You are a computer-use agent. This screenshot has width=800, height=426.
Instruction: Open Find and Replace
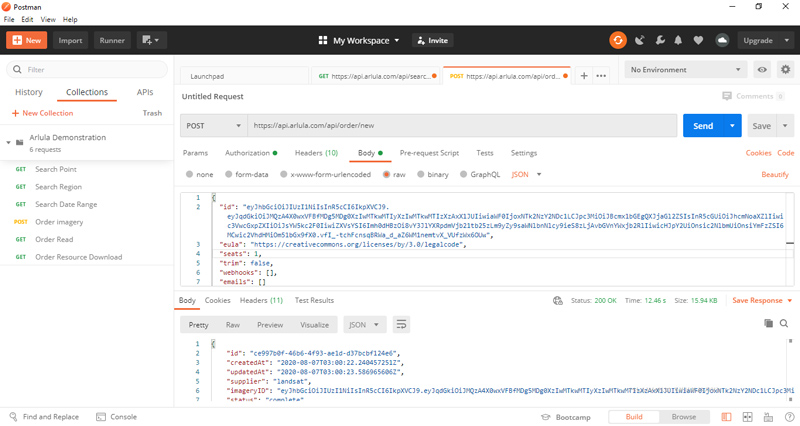point(44,417)
